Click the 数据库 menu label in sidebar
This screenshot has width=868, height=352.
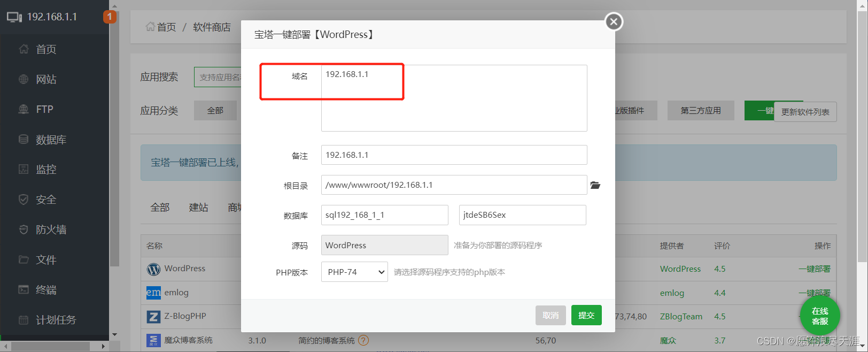tap(51, 140)
